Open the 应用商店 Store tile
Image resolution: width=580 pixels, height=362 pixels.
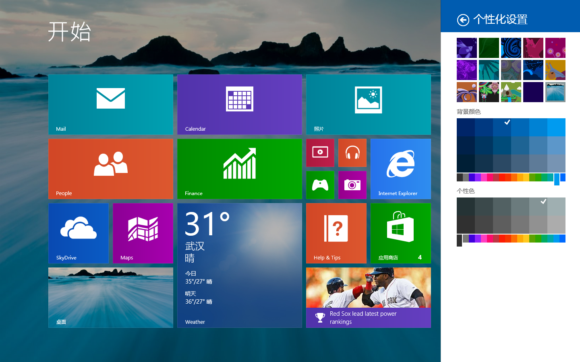tap(401, 233)
